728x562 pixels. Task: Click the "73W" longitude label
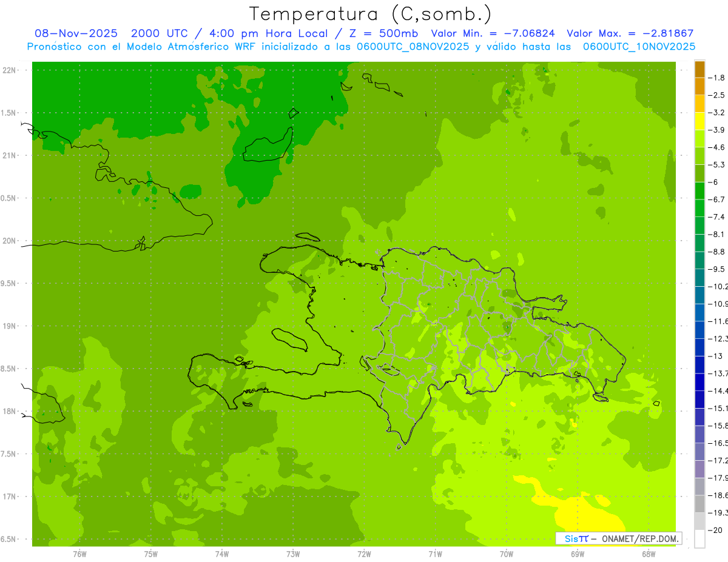pyautogui.click(x=293, y=554)
